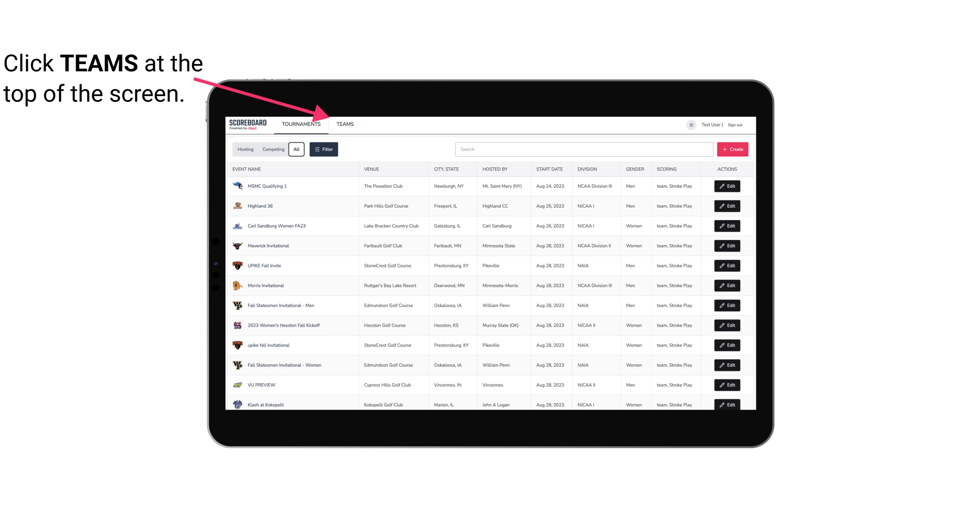Select the All filter toggle
Viewport: 980px width, 527px height.
[x=297, y=149]
